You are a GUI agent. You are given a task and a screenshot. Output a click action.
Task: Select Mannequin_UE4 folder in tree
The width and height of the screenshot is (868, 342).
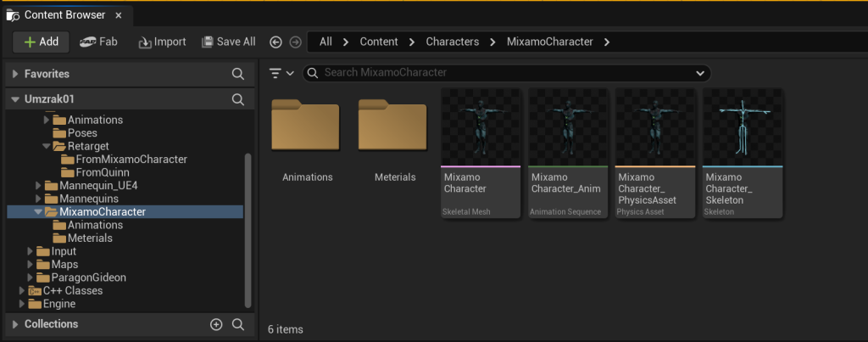[x=91, y=186]
